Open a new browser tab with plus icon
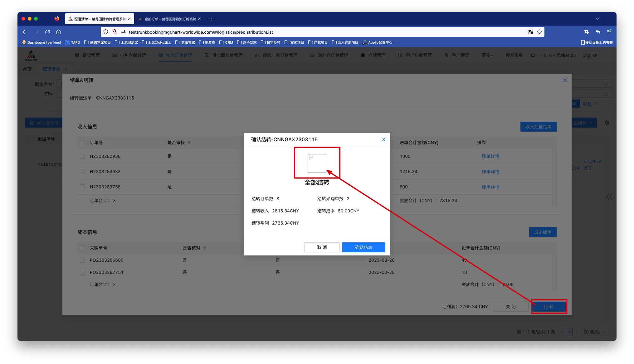 pyautogui.click(x=211, y=19)
